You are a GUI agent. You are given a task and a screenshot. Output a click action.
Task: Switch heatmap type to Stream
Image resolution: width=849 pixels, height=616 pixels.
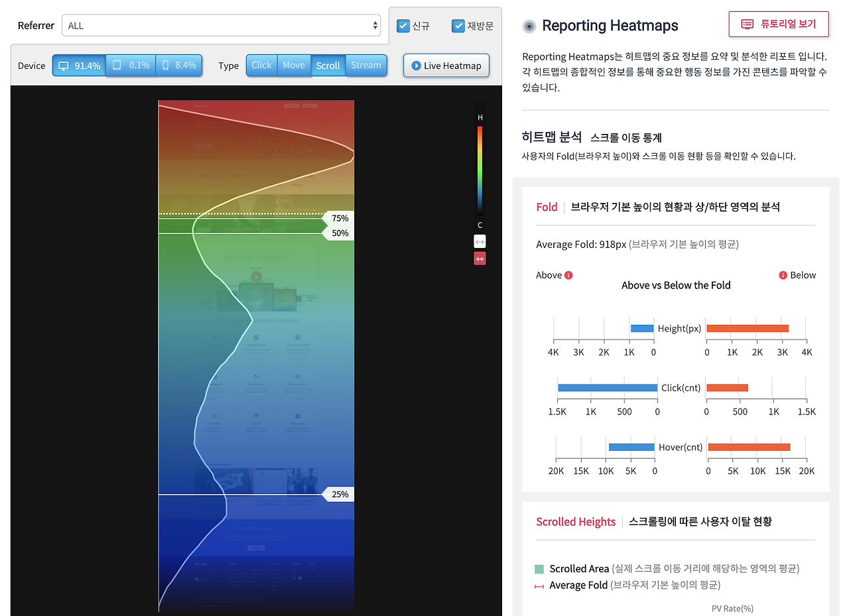(366, 65)
